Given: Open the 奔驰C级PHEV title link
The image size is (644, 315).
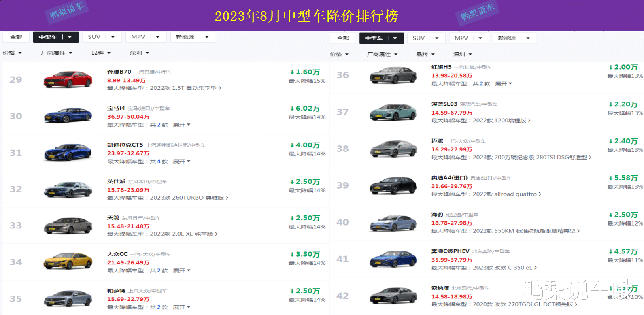Looking at the screenshot, I should [x=450, y=251].
